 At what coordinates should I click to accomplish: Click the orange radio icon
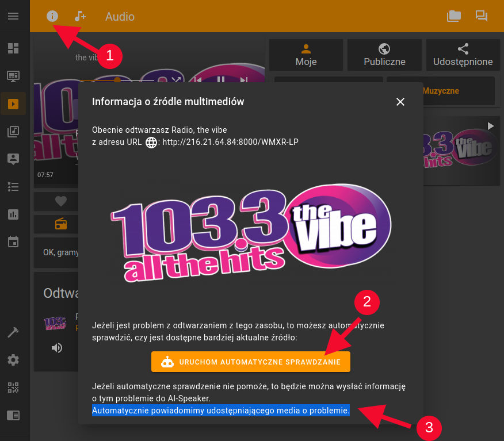coord(61,224)
